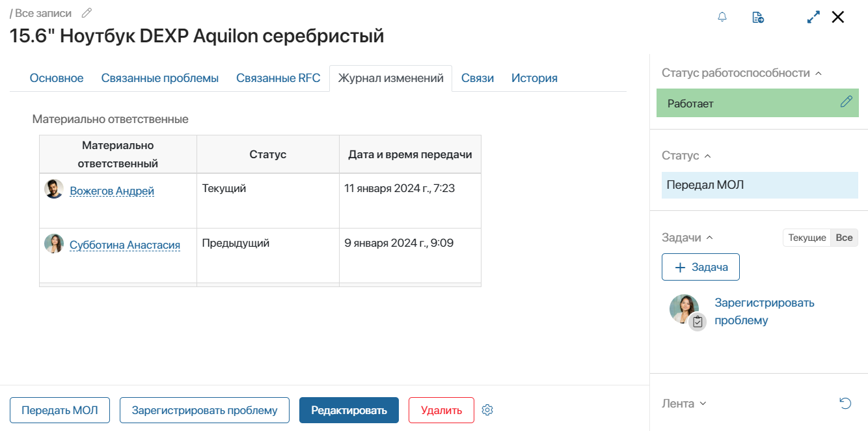Refresh the Лента feed with reload icon
The image size is (868, 431).
pos(845,404)
